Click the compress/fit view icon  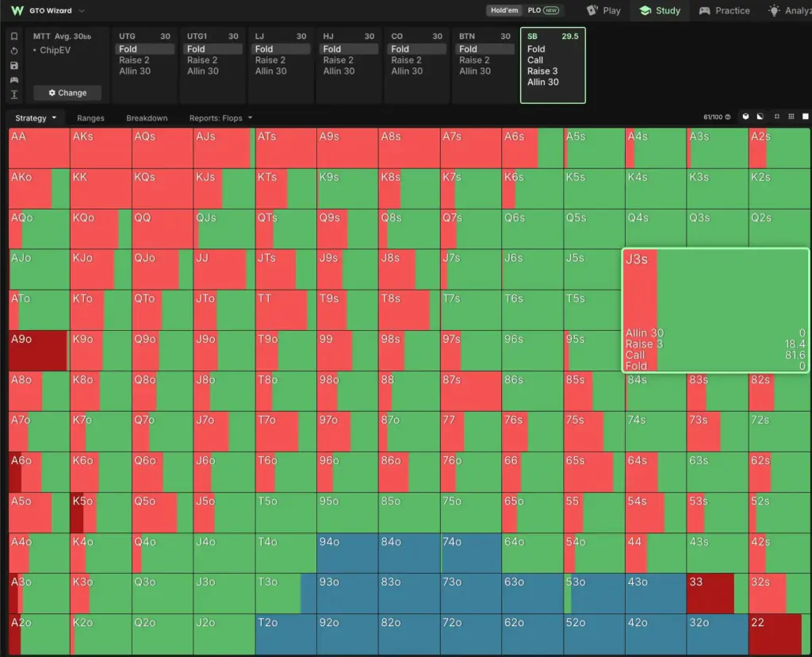point(776,117)
